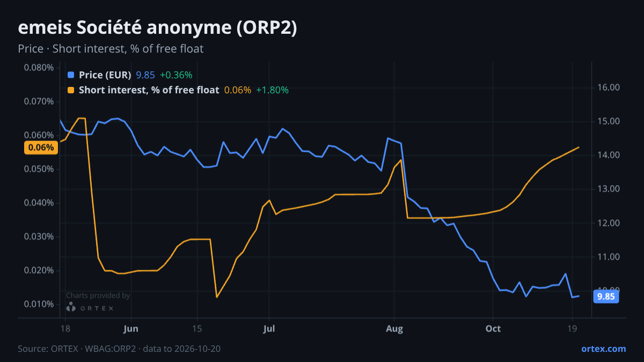
Task: Click the 0.020% left axis label
Action: click(39, 270)
